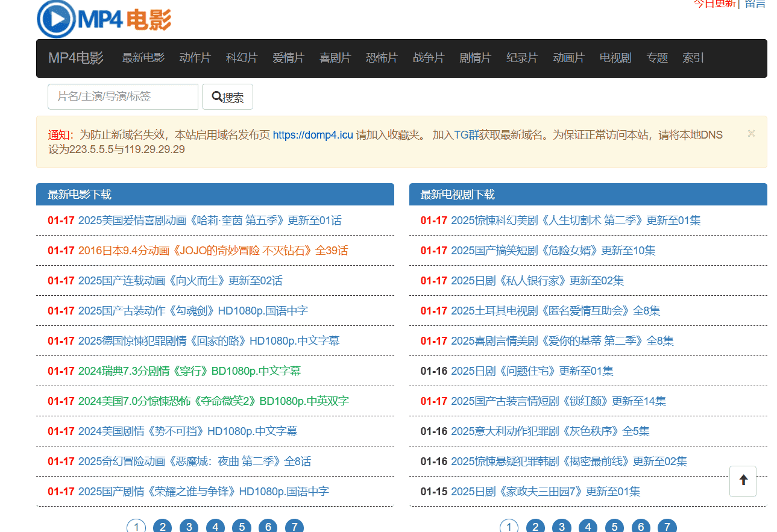Click the TG群 link in notice

467,135
